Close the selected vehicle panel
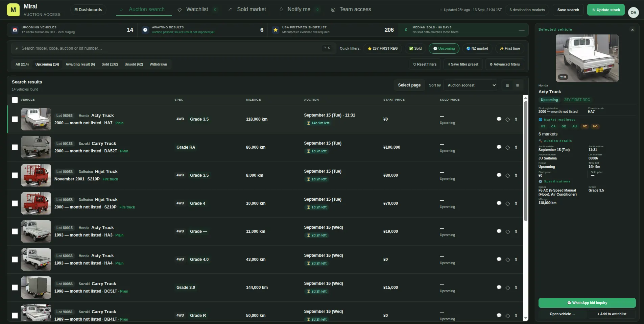644x324 pixels. (632, 30)
